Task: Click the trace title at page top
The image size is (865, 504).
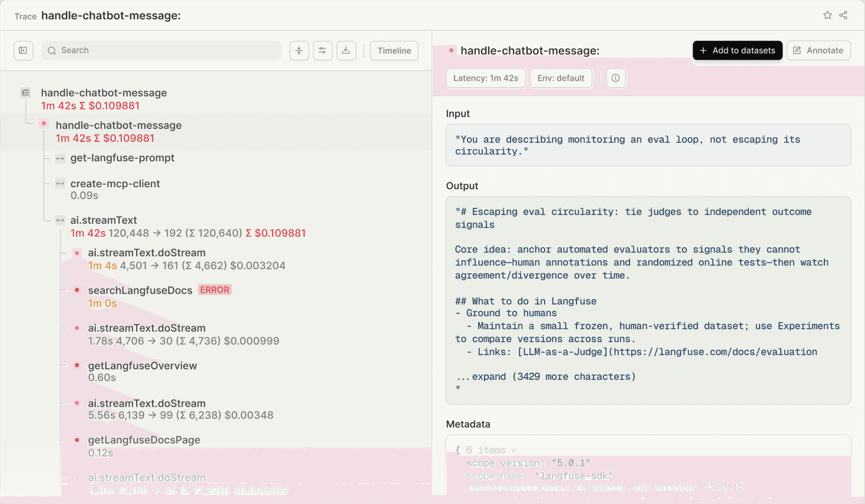Action: (111, 16)
